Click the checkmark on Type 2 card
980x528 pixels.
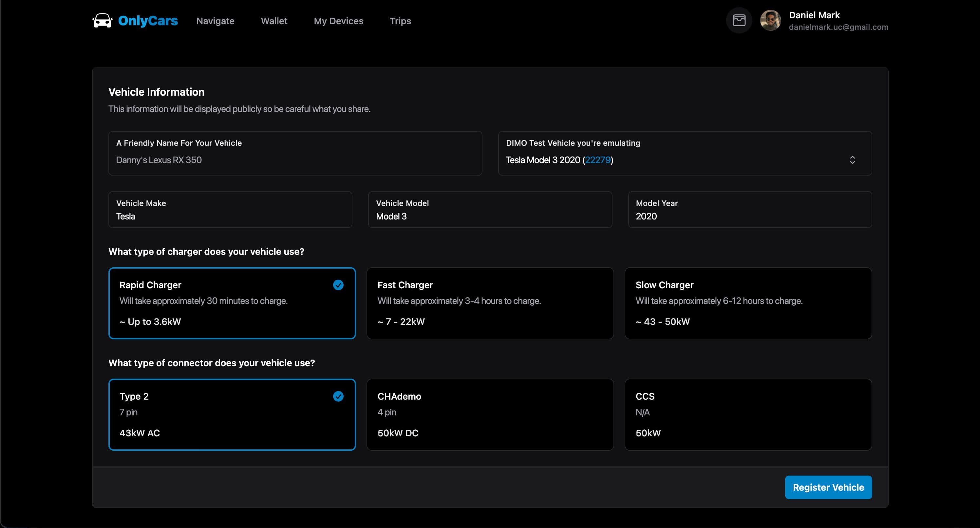click(x=338, y=396)
